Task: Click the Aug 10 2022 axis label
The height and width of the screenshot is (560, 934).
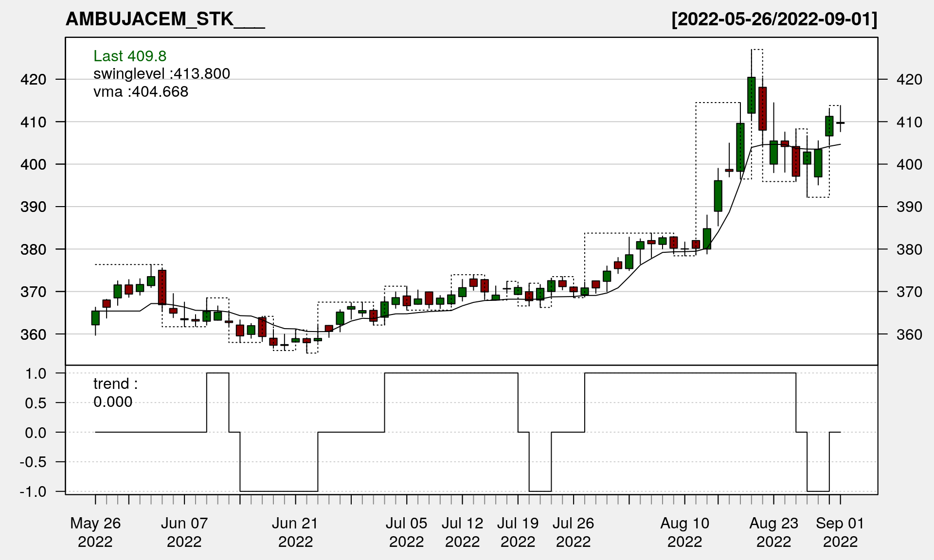Action: [684, 532]
